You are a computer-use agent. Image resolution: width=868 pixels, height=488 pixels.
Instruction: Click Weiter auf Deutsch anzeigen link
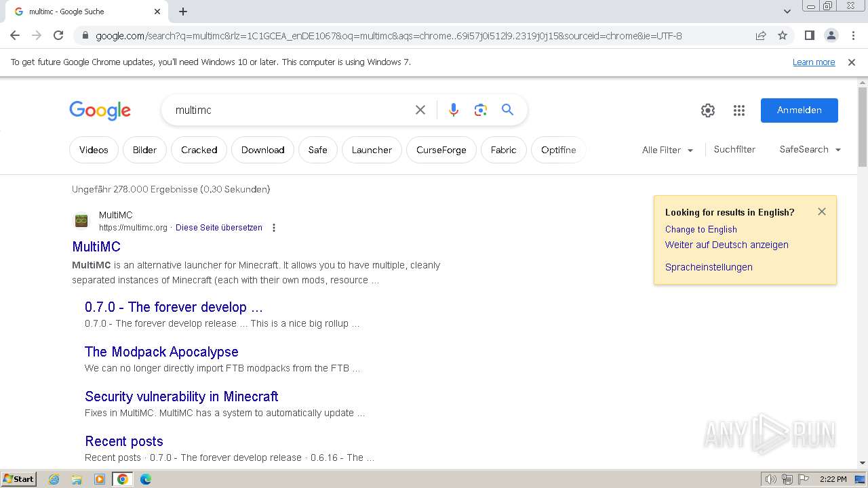tap(727, 245)
